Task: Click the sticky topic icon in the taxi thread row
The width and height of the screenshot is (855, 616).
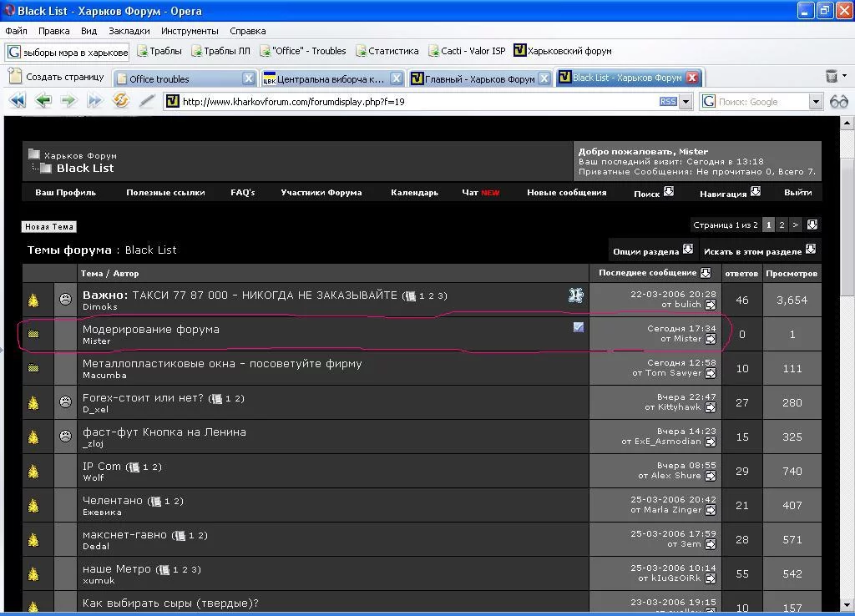Action: [575, 295]
